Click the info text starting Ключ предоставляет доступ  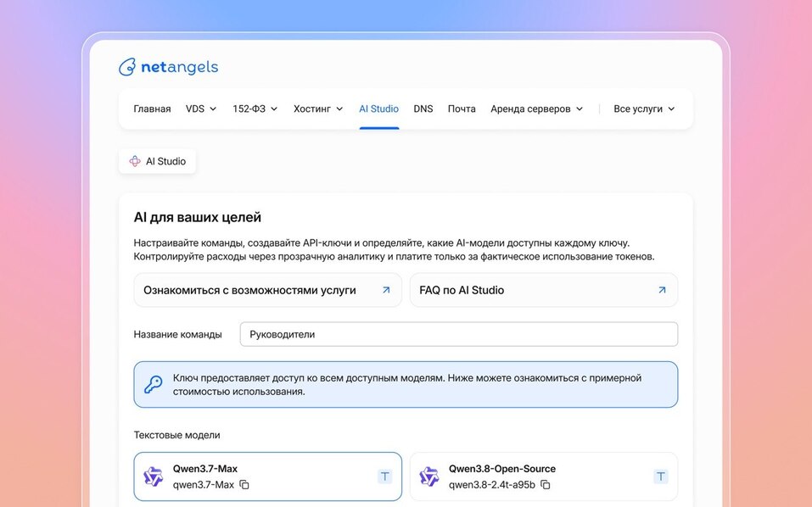407,384
